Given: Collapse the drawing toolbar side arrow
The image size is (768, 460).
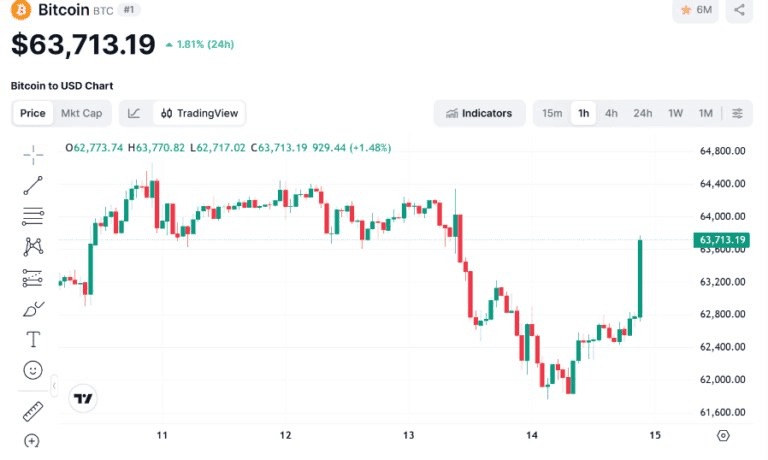Looking at the screenshot, I should click(x=54, y=387).
